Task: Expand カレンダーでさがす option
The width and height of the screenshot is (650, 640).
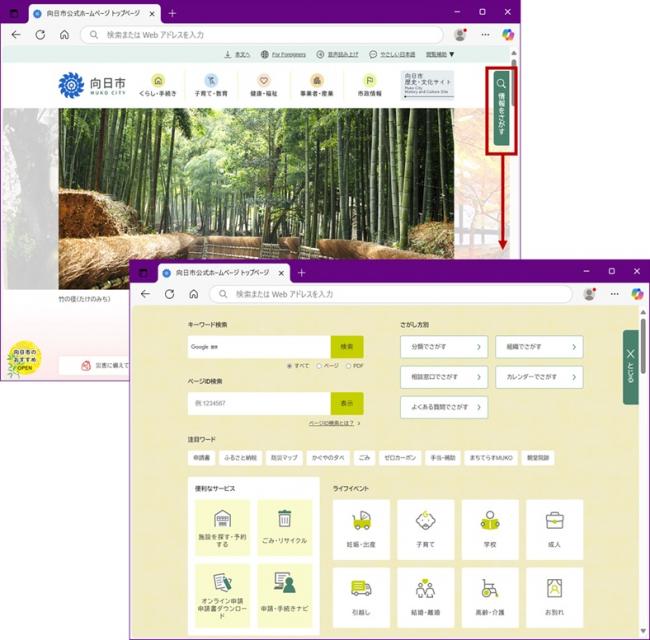Action: (538, 377)
